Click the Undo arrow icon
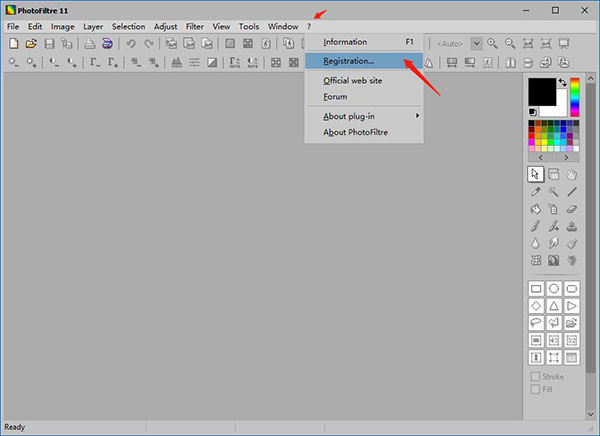The width and height of the screenshot is (600, 436). 131,43
